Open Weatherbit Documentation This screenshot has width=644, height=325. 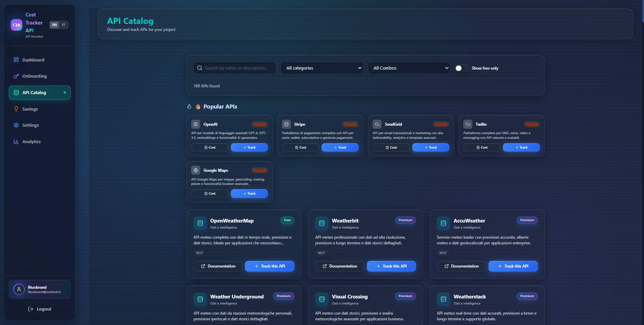339,266
